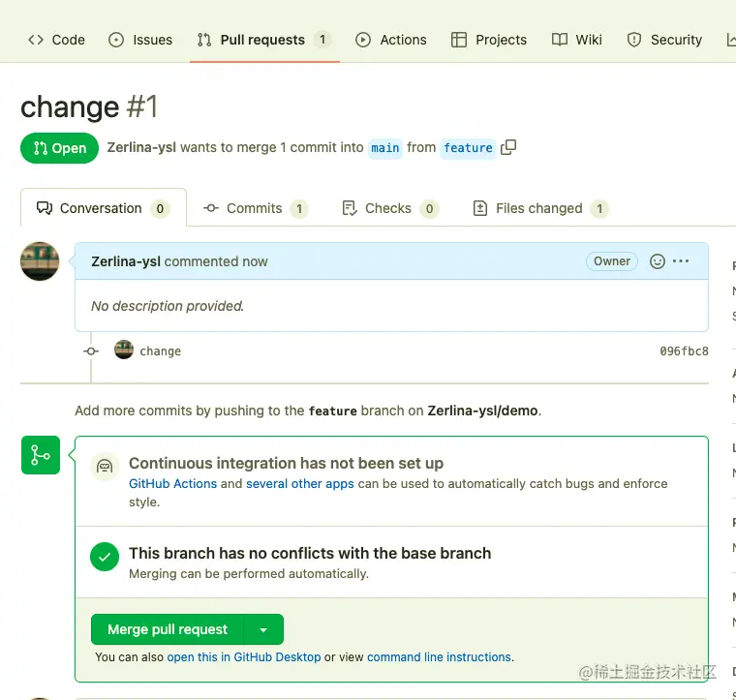736x700 pixels.
Task: Open the Projects tab
Action: point(489,40)
